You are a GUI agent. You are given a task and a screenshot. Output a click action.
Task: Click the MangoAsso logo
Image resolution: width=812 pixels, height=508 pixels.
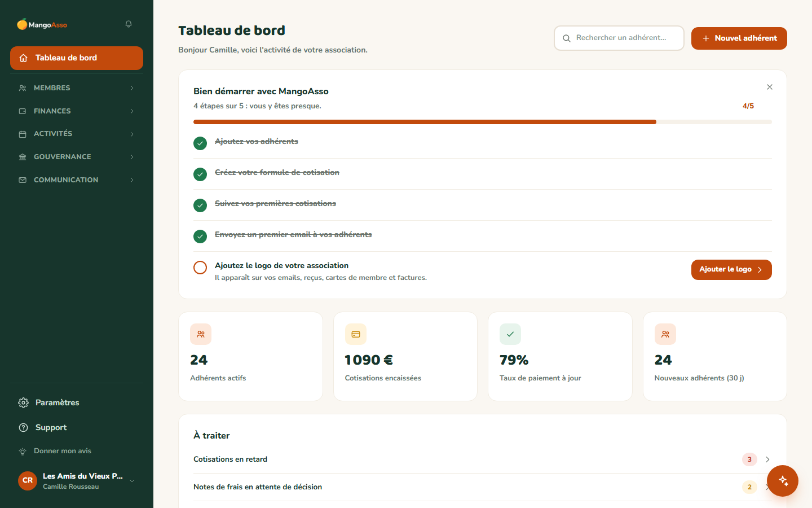[x=42, y=24]
